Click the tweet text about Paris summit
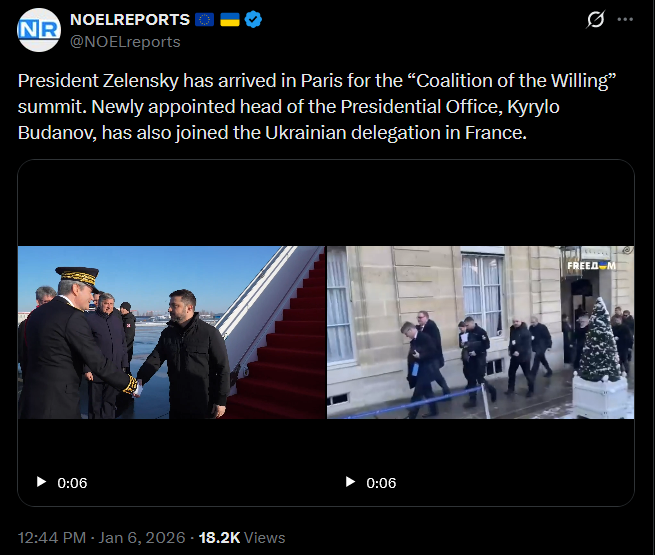655x555 pixels. (x=317, y=106)
